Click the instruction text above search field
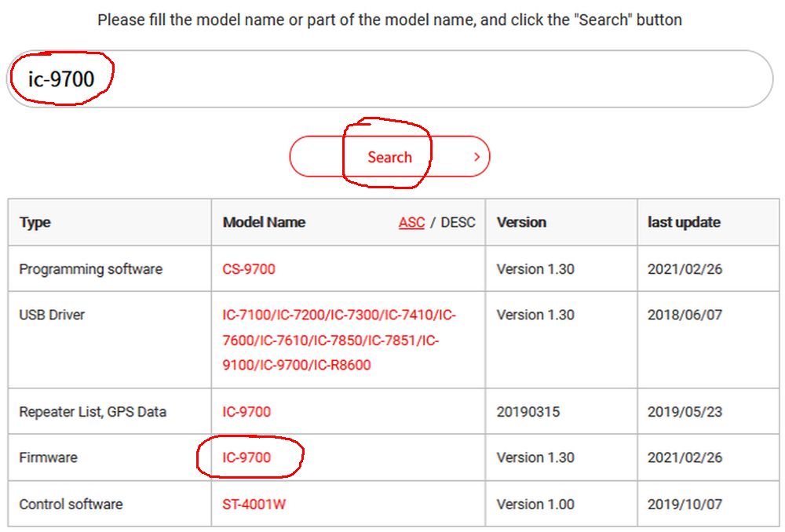785x532 pixels. click(389, 20)
